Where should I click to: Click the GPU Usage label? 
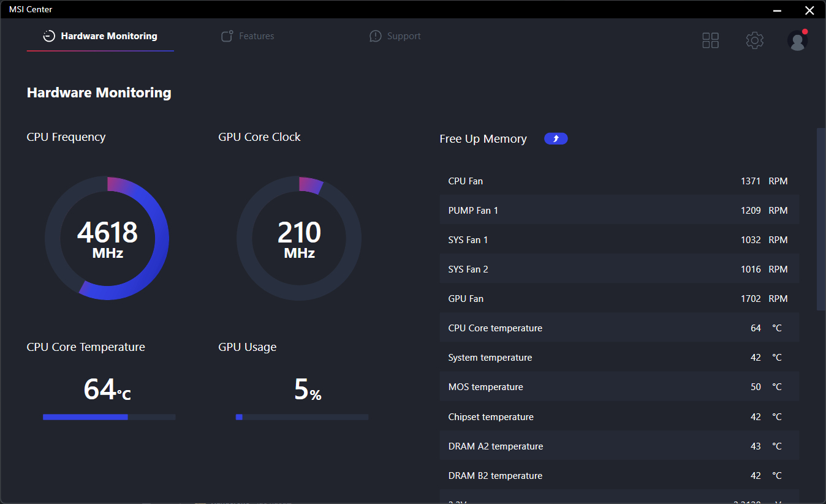tap(247, 347)
